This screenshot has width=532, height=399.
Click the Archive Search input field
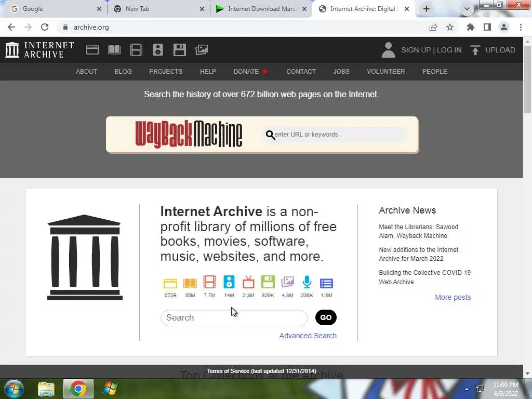(234, 317)
